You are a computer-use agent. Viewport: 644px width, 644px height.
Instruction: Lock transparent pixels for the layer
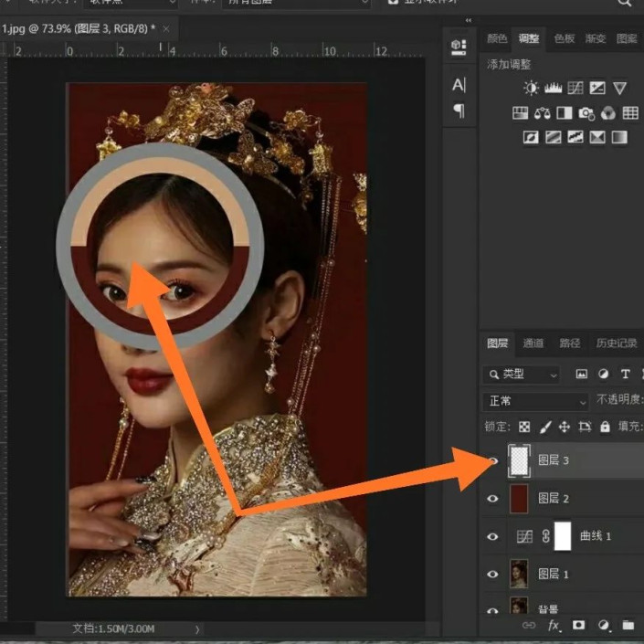(524, 427)
